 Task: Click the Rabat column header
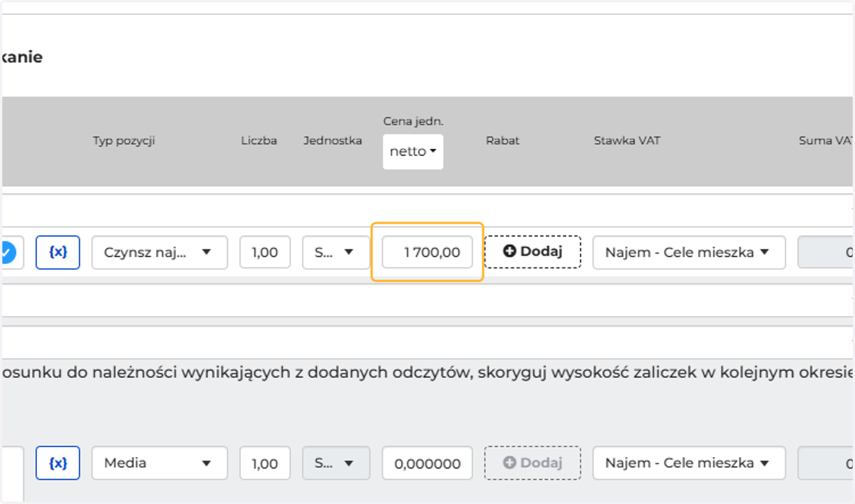pyautogui.click(x=502, y=141)
